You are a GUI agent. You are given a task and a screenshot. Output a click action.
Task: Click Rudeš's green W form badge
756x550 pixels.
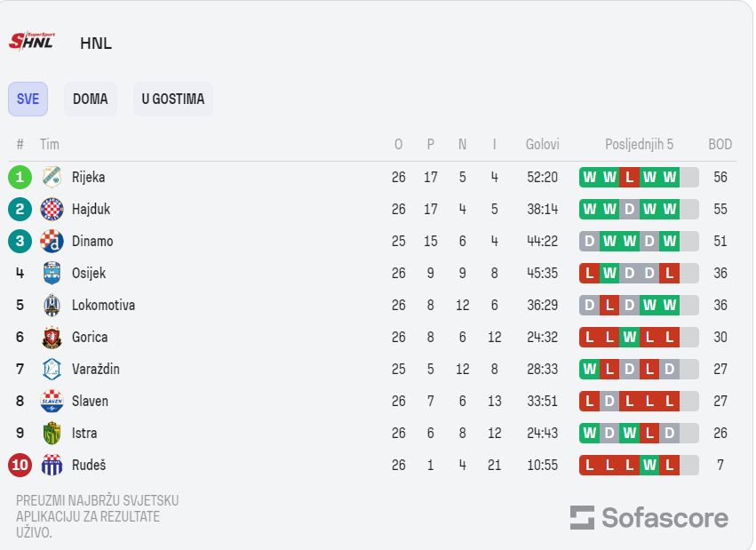click(x=649, y=466)
